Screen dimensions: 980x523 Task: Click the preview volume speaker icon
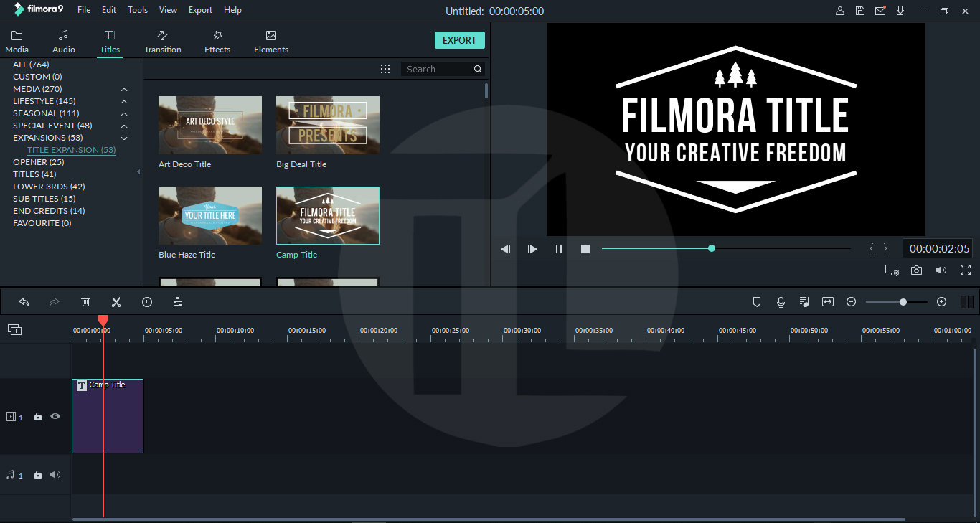point(941,270)
